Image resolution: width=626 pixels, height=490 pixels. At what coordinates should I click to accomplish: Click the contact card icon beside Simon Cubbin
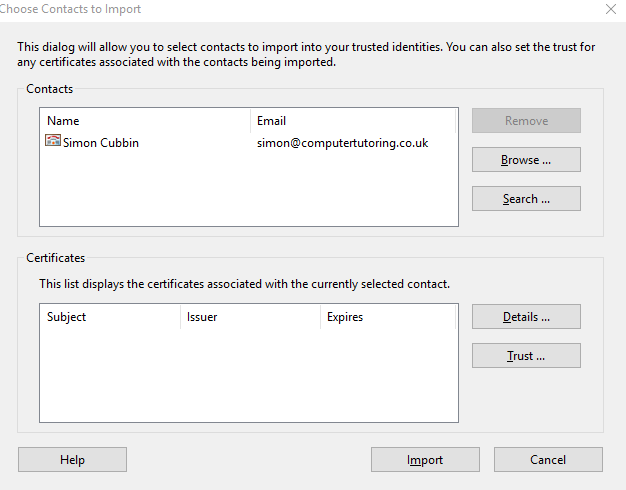point(53,141)
